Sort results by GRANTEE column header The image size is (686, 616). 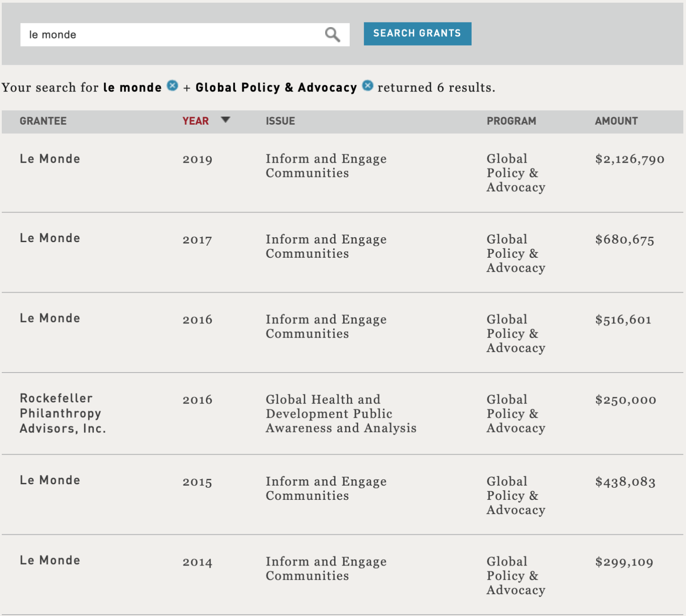[43, 121]
